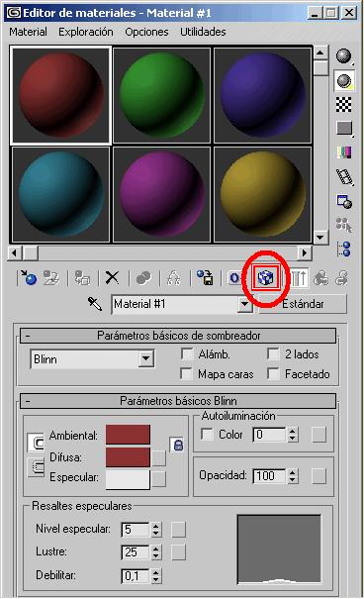Click the sample slots horizontal scrollbar right arrow
The height and width of the screenshot is (599, 364).
(305, 252)
